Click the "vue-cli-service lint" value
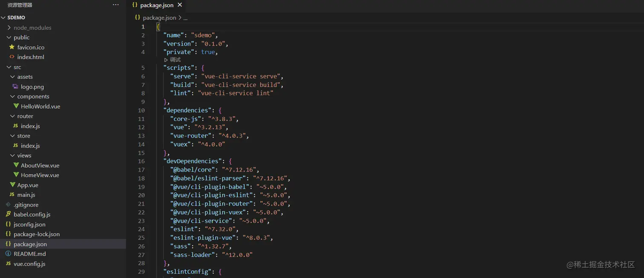Viewport: 644px width, 278px height. click(x=236, y=93)
